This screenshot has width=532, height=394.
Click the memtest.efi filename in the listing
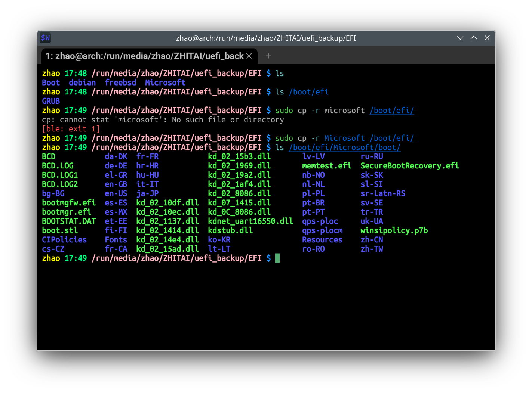(x=326, y=165)
